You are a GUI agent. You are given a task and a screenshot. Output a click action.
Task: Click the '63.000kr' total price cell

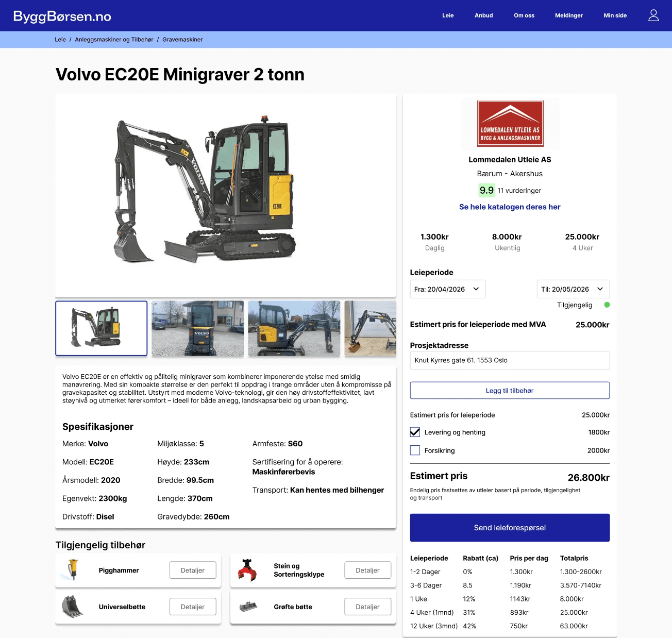(x=574, y=626)
